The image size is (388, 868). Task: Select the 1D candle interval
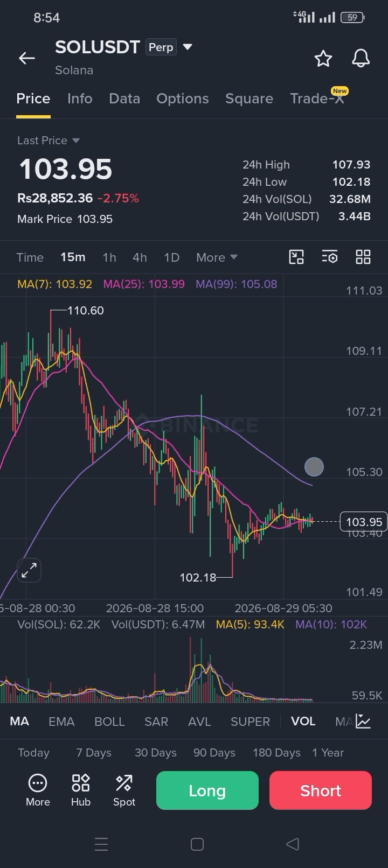(x=171, y=257)
